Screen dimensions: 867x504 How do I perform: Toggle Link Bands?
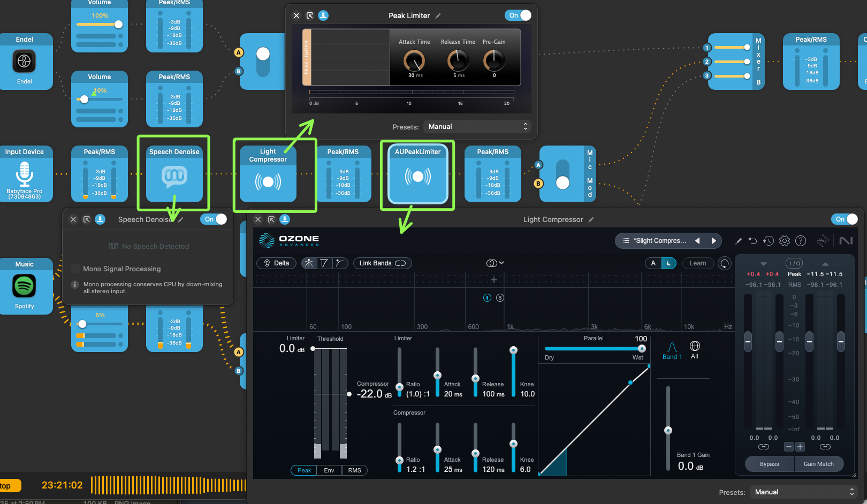pos(383,263)
